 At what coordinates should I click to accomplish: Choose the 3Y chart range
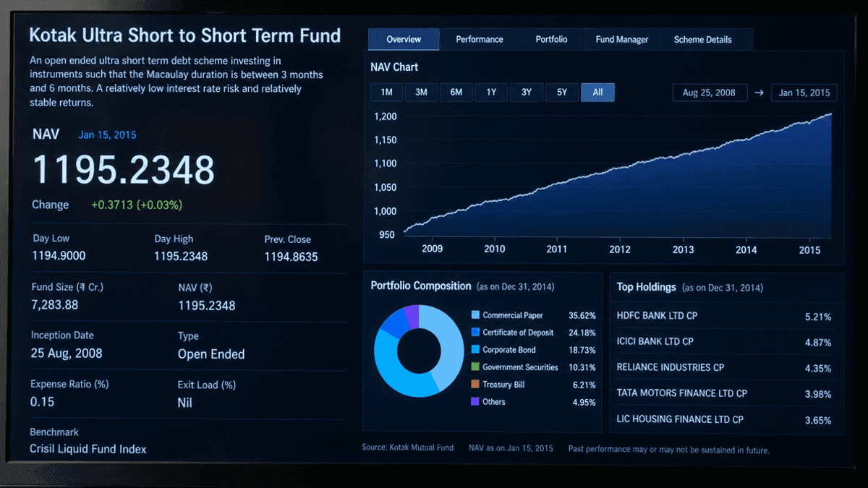527,92
